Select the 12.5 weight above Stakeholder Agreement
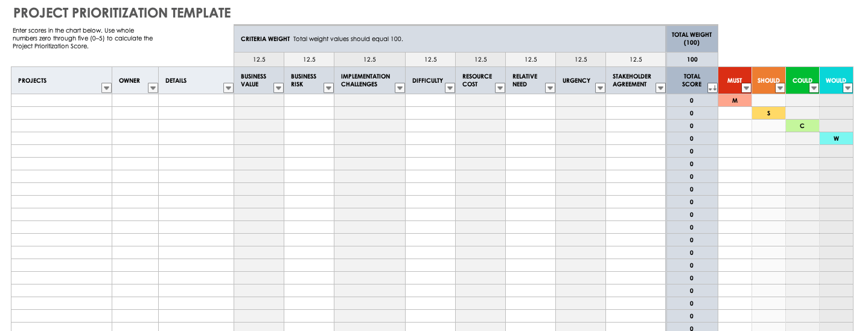Image resolution: width=868 pixels, height=331 pixels. [x=636, y=60]
